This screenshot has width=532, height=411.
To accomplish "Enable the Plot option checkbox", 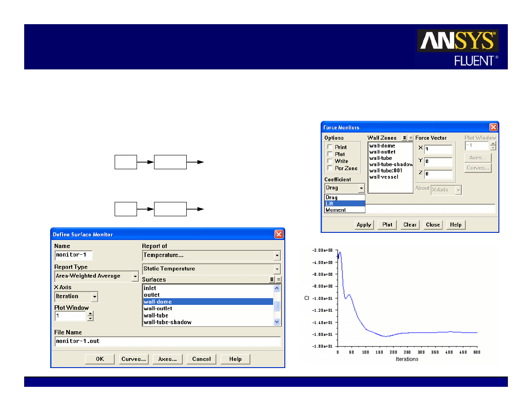I will tap(330, 154).
